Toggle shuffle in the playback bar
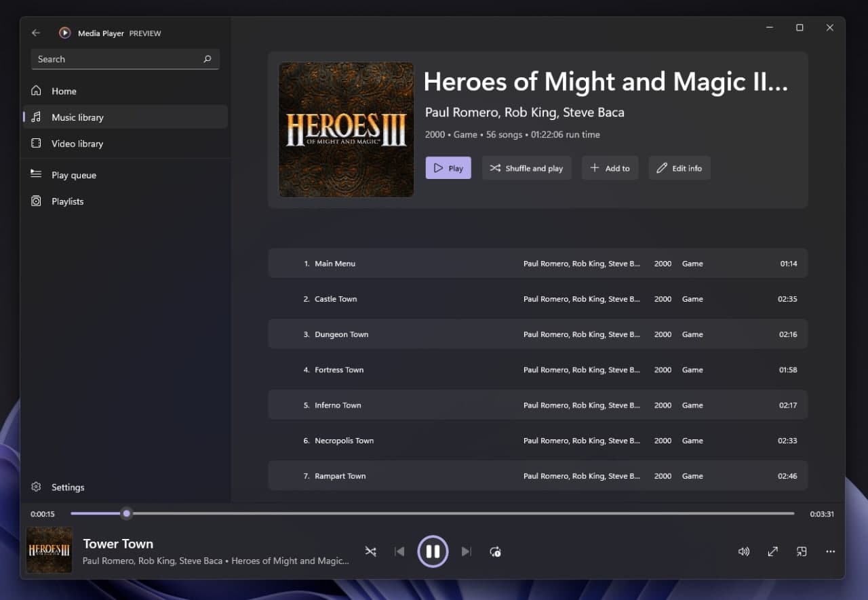The width and height of the screenshot is (868, 600). coord(370,552)
